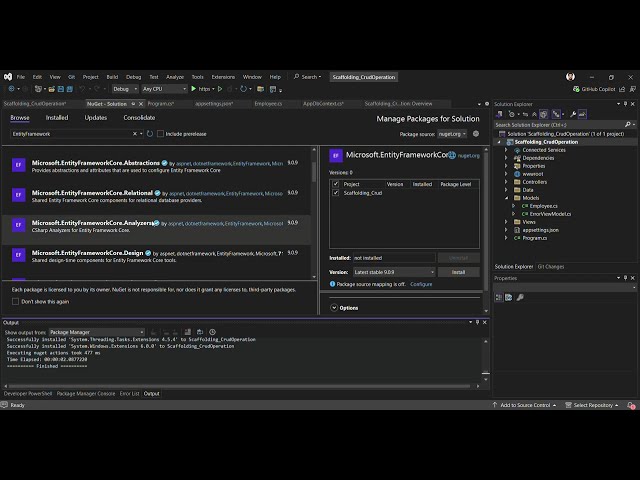The image size is (640, 480).
Task: Click the Solution Explorer switch views icon
Action: (499, 114)
